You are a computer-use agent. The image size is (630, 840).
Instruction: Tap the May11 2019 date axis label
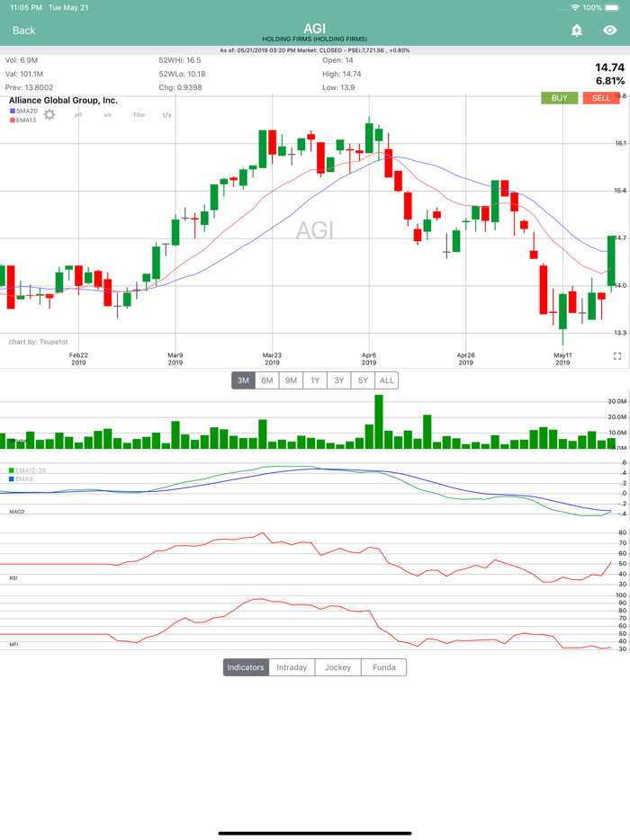(562, 358)
